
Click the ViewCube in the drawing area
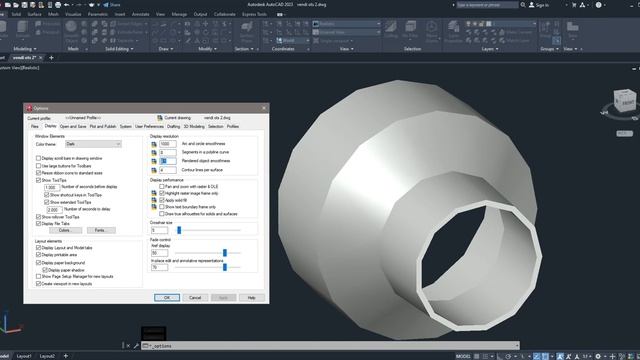(x=624, y=100)
